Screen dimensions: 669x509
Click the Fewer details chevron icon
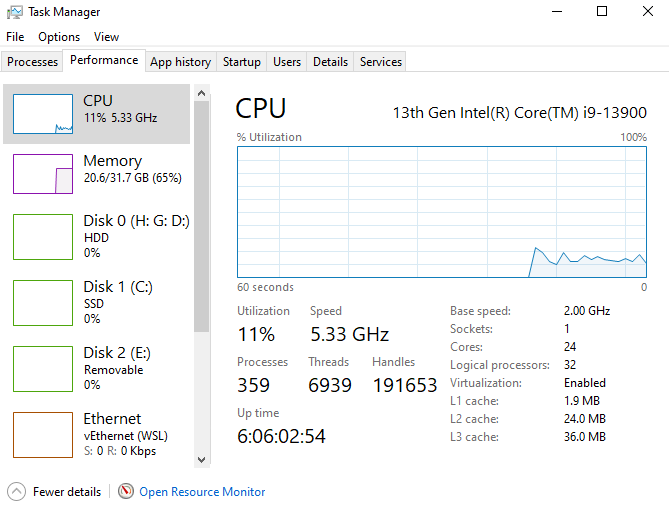pos(17,492)
